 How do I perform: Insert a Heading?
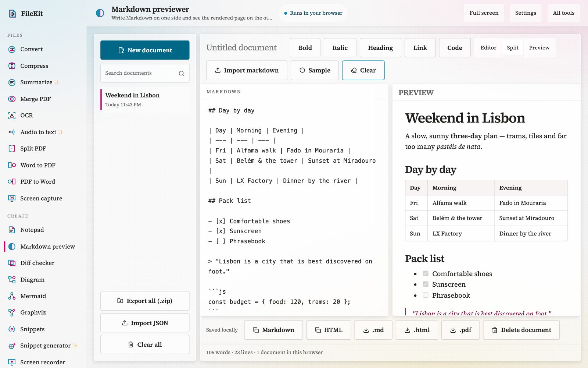pos(380,48)
